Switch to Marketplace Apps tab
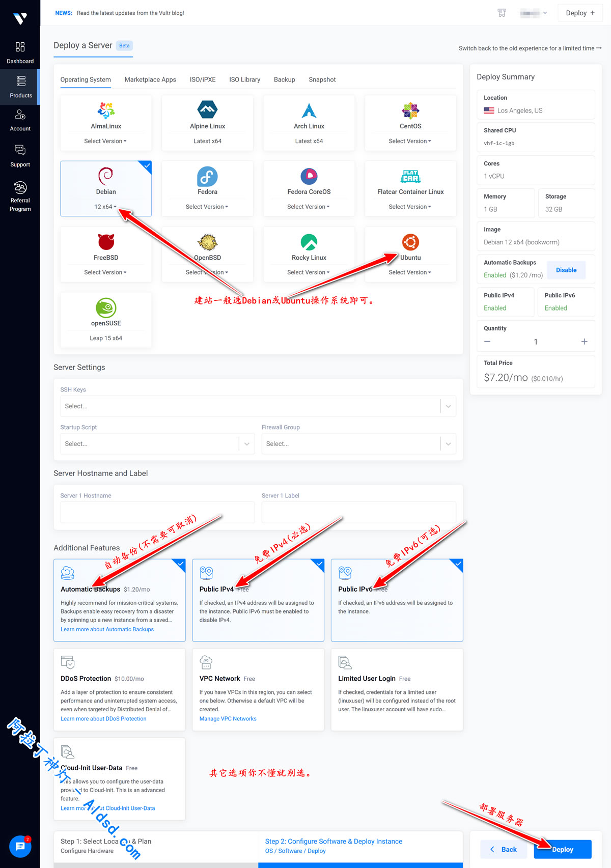The height and width of the screenshot is (868, 611). (150, 79)
